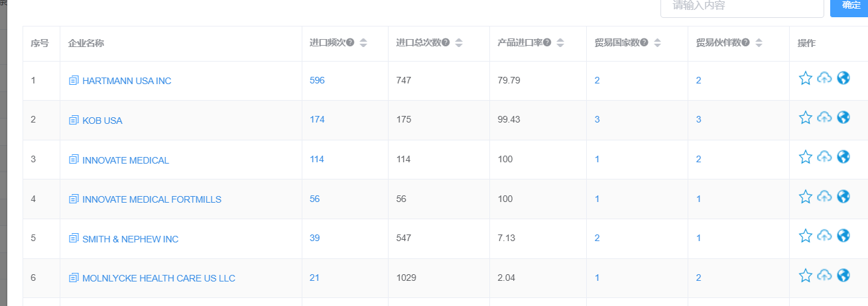The image size is (868, 306).
Task: Click the 操作 column header
Action: click(806, 43)
